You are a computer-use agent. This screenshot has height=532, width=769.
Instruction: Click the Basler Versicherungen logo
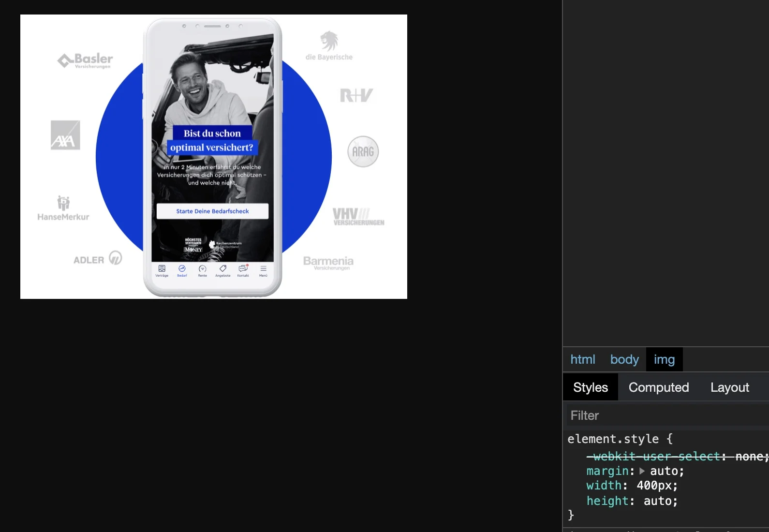pos(85,60)
